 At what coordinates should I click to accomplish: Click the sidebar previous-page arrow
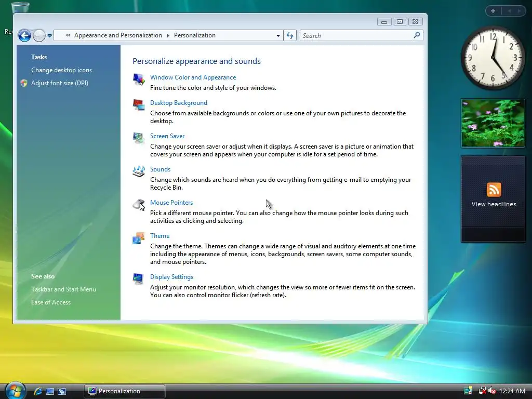point(509,11)
